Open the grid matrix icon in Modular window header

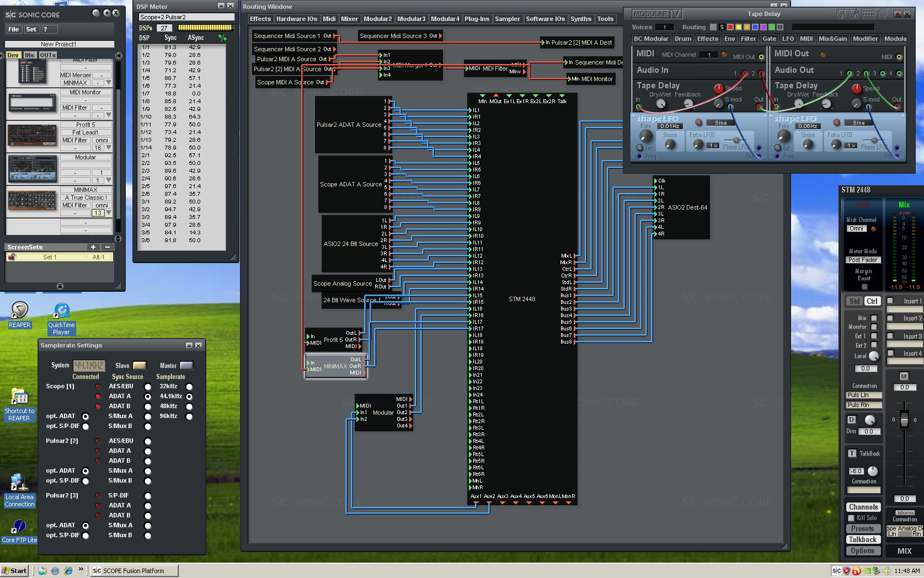868,14
